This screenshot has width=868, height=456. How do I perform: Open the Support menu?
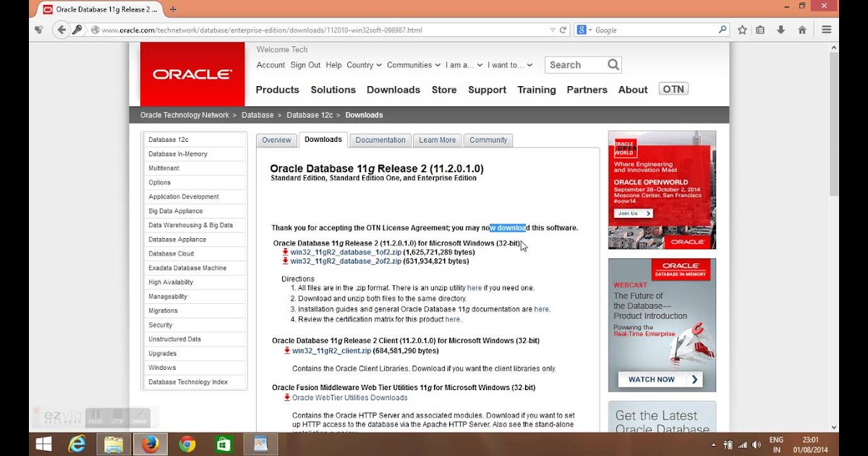click(487, 90)
